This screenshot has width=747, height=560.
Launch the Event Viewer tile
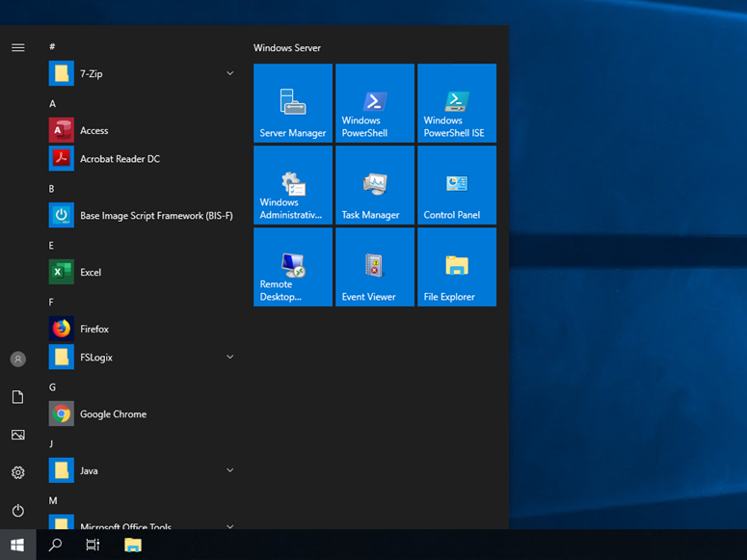[x=375, y=267]
